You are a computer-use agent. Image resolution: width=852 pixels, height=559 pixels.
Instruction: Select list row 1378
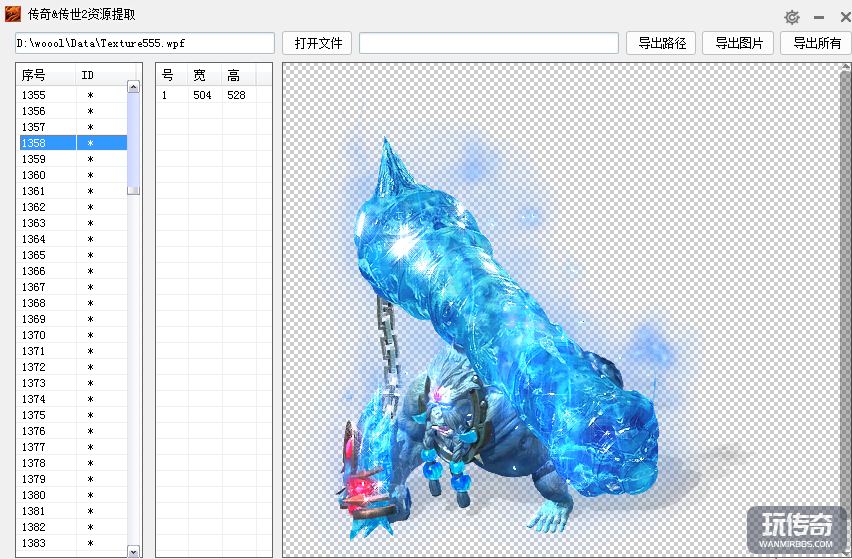tap(73, 463)
